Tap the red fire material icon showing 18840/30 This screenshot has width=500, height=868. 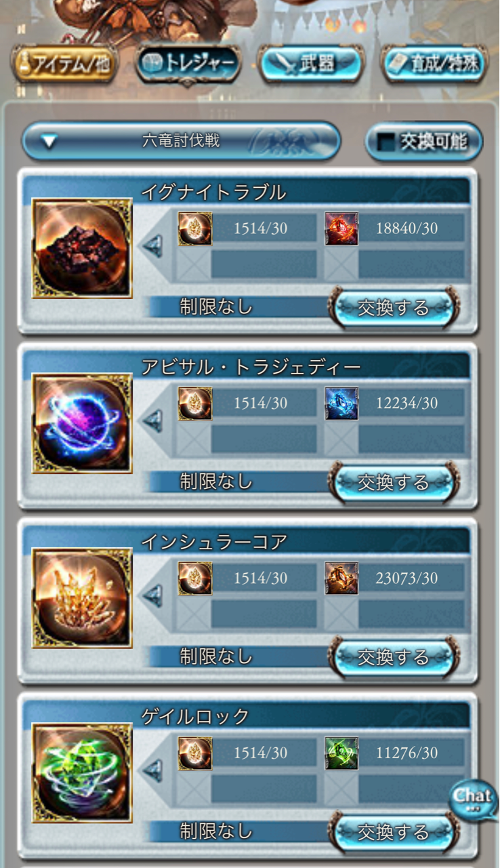[341, 229]
